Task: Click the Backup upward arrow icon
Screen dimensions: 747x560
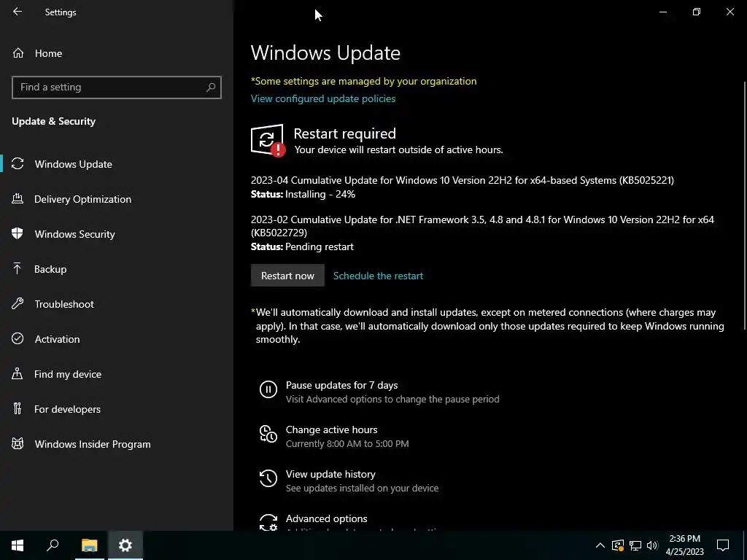Action: click(x=18, y=268)
